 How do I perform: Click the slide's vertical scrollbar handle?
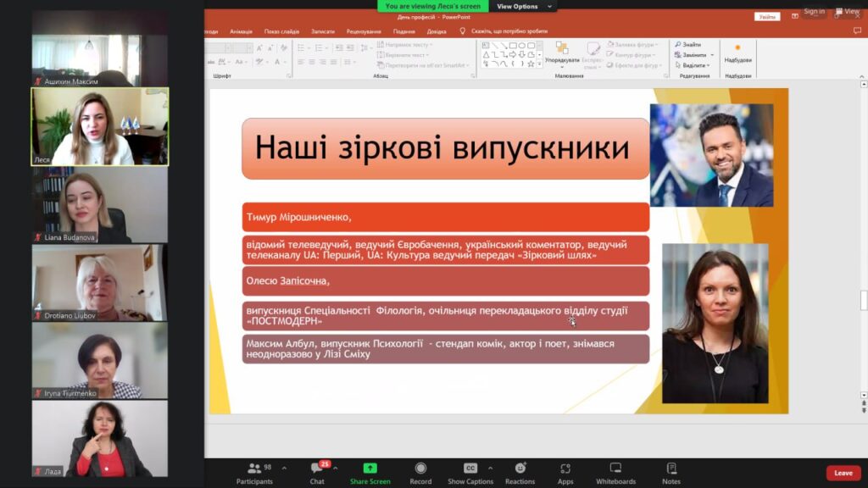(x=863, y=300)
